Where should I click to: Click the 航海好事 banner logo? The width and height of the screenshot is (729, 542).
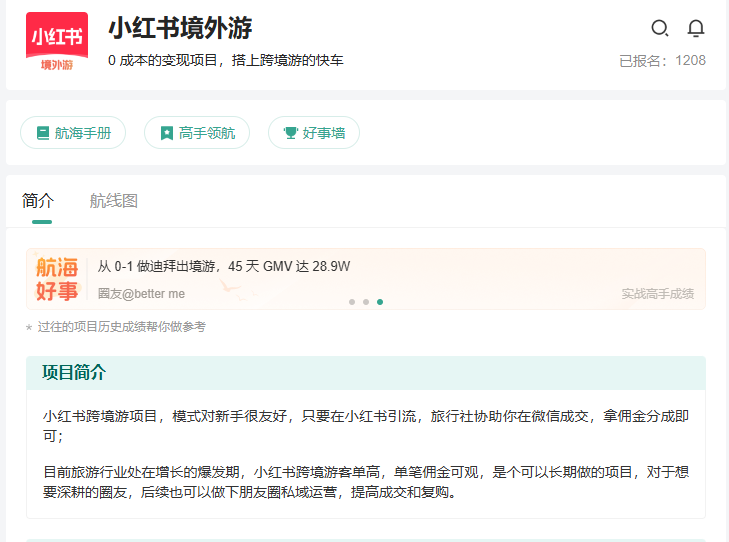(x=57, y=279)
